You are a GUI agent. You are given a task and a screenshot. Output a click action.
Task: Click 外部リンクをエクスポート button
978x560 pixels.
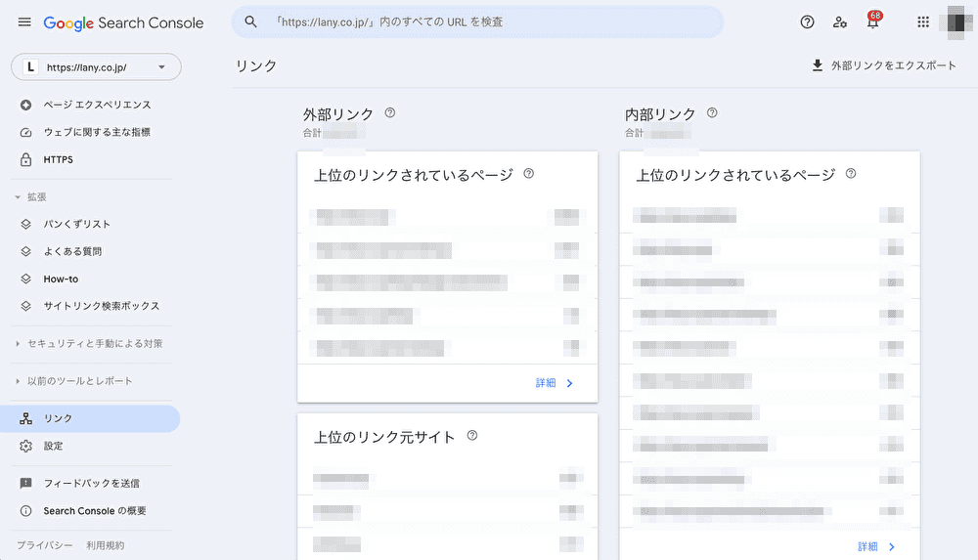click(x=884, y=65)
